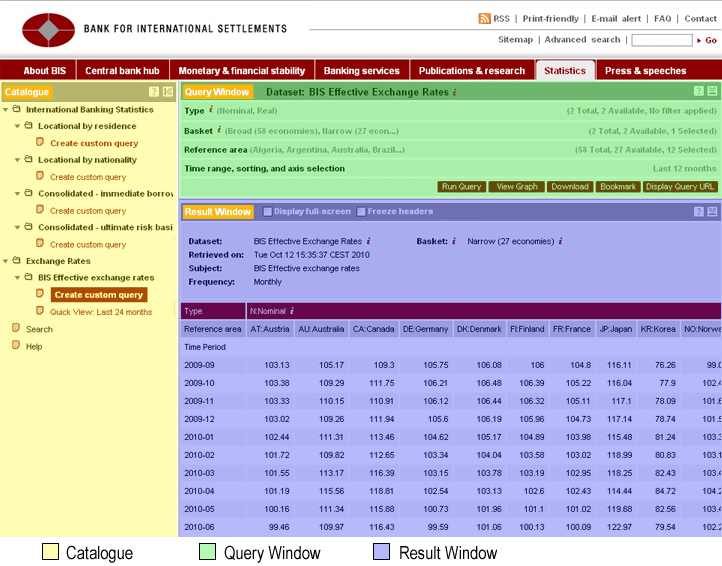Collapse the International Banking Statistics tree node
Image resolution: width=722 pixels, height=566 pixels.
coord(6,110)
